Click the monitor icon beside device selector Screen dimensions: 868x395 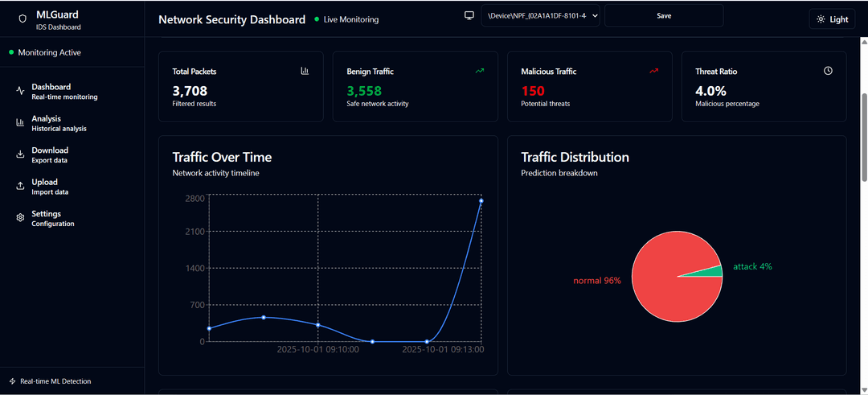point(469,16)
